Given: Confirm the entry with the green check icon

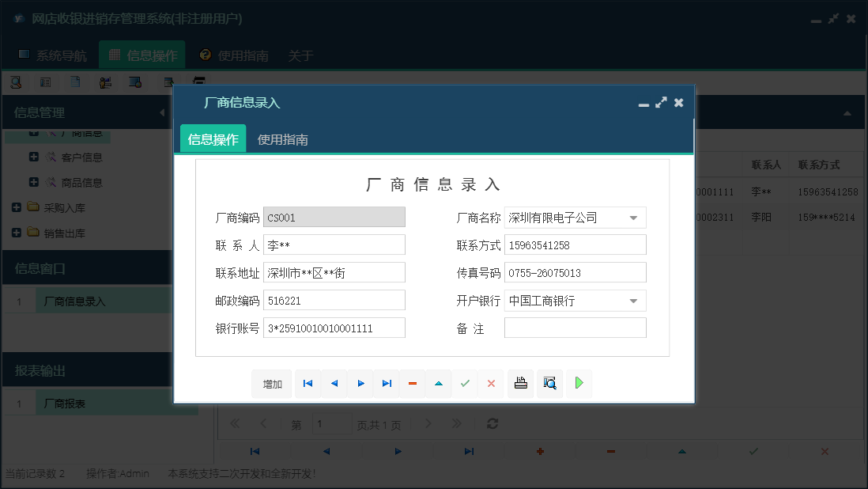Looking at the screenshot, I should 465,383.
